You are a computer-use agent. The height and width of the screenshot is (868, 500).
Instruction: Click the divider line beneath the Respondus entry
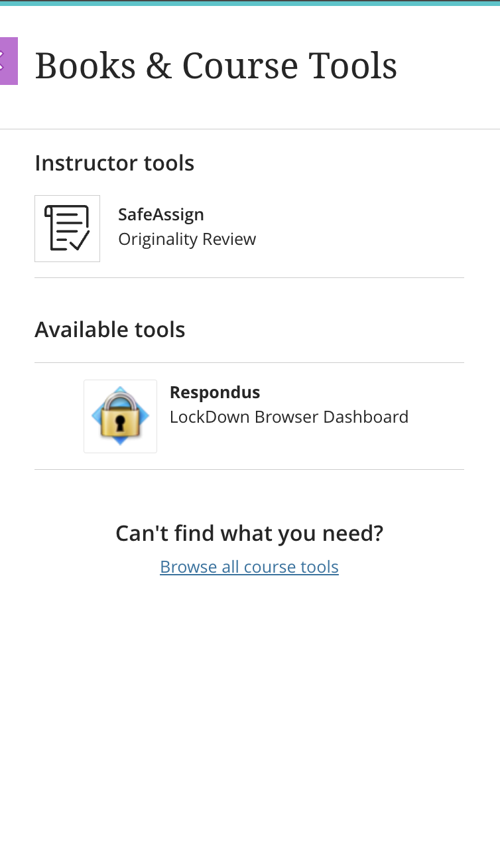[249, 469]
